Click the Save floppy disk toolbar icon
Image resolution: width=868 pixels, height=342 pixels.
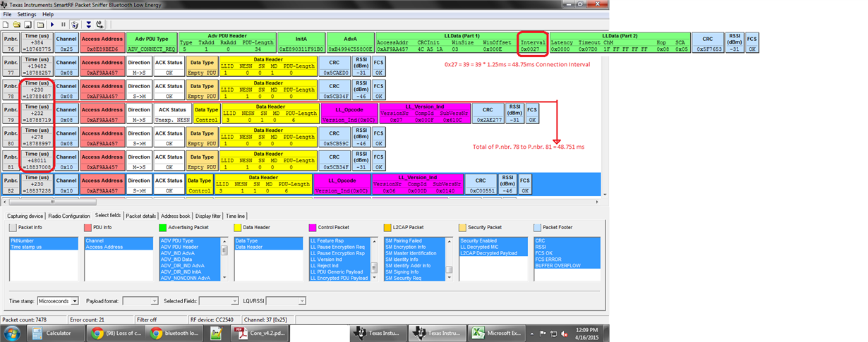coord(28,25)
